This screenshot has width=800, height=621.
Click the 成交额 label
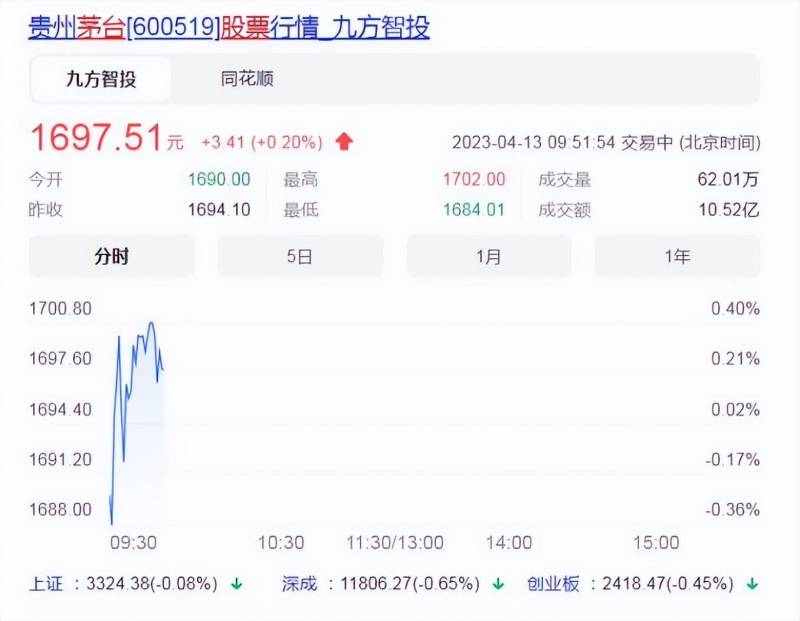tap(564, 210)
